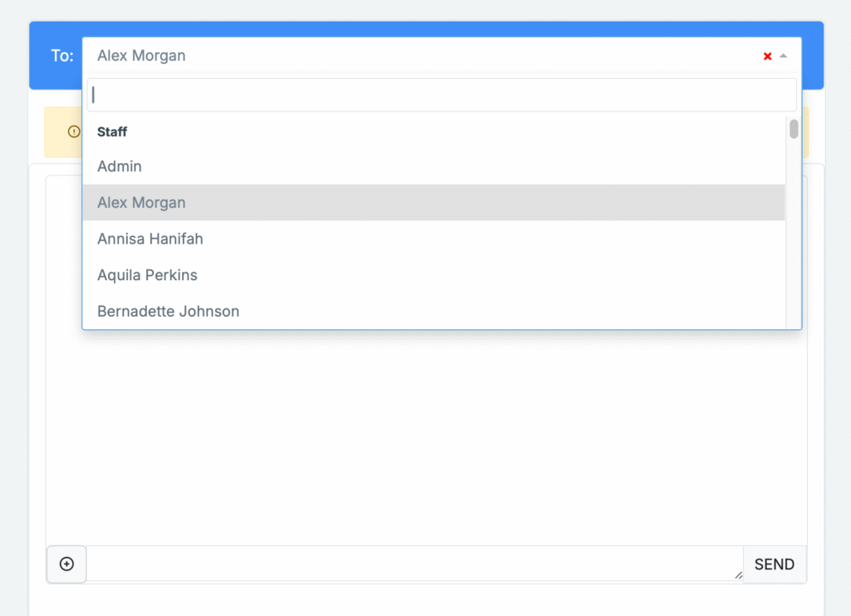Select Aquila Perkins from the list
Viewport: 851px width, 616px height.
147,275
